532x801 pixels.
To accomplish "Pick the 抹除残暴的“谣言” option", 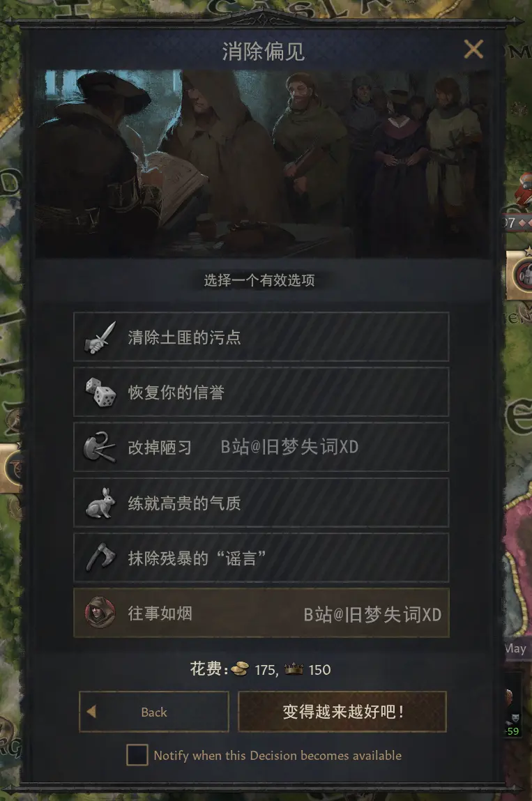I will pyautogui.click(x=261, y=558).
